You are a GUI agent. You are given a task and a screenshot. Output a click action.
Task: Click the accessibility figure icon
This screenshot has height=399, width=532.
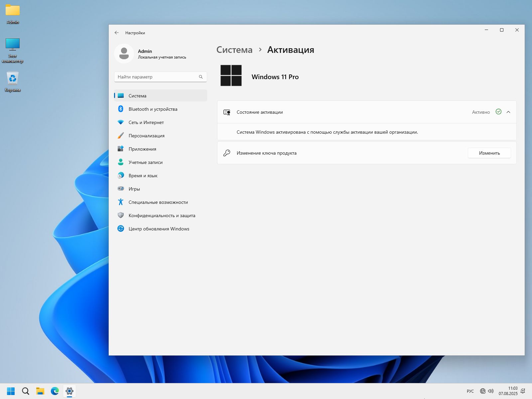[121, 202]
